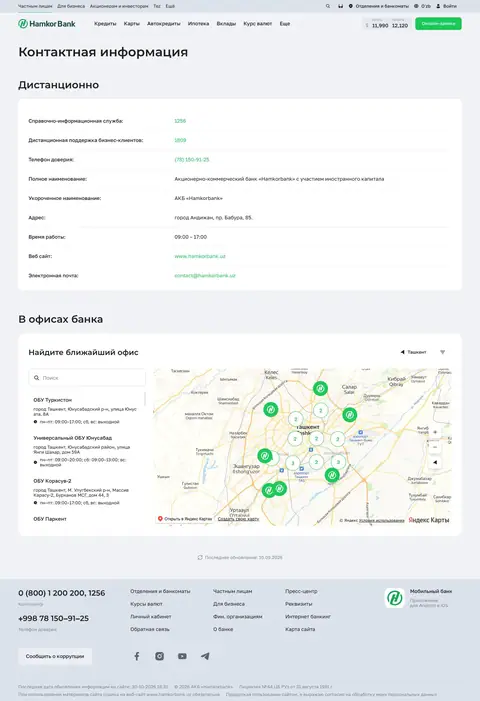
Task: Email contact@hamkorbank.uz link
Action: click(205, 275)
